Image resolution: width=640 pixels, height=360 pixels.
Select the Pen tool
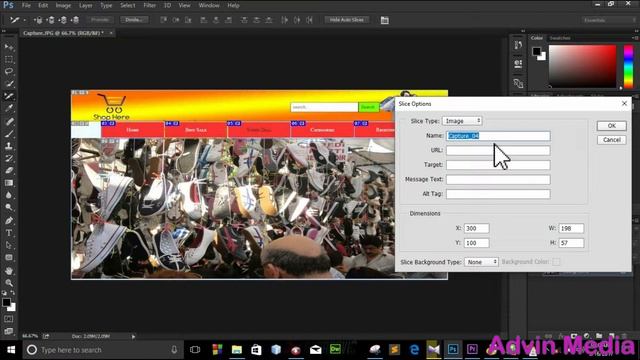9,220
